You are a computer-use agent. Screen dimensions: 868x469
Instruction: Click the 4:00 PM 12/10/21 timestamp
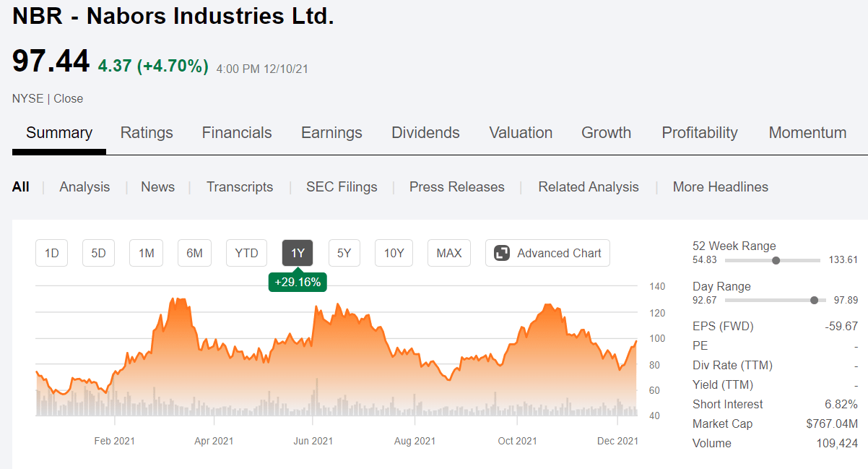tap(262, 69)
